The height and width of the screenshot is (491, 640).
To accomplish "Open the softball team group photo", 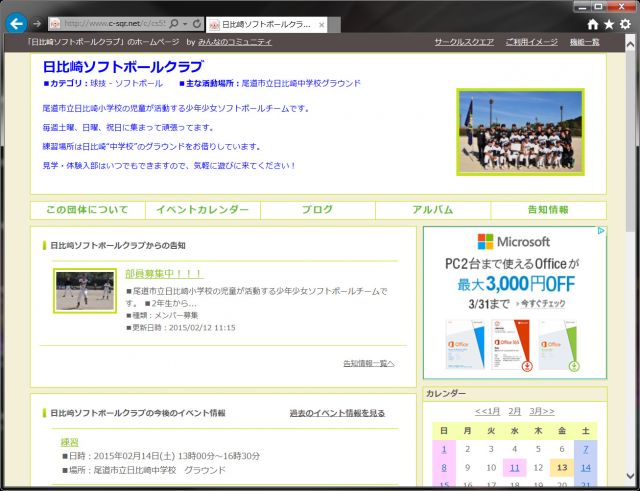I will click(x=519, y=132).
